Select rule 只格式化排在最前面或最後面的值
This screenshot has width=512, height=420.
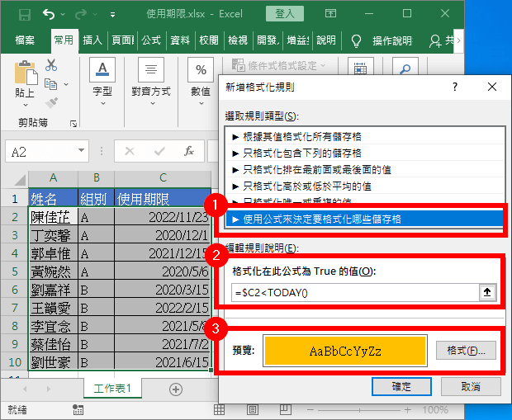coord(365,170)
